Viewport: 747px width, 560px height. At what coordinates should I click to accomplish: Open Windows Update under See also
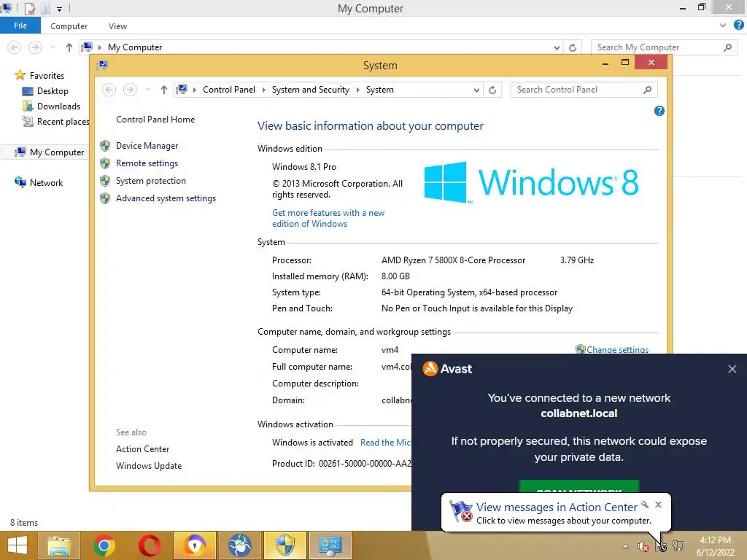(x=149, y=466)
